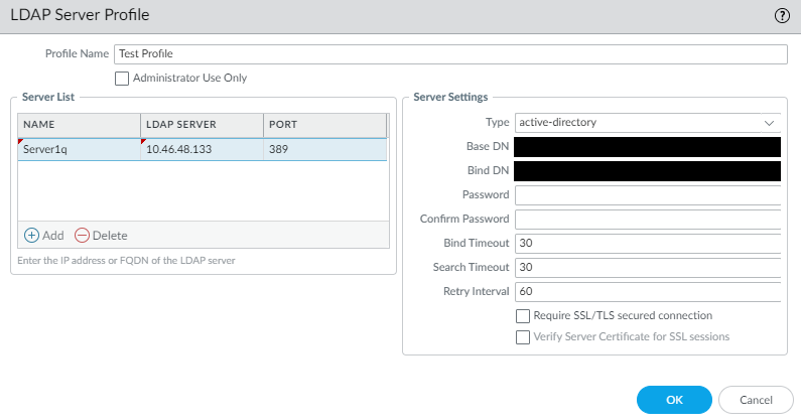Check Verify Server Certificate for SSL sessions
This screenshot has height=420, width=801.
point(522,337)
